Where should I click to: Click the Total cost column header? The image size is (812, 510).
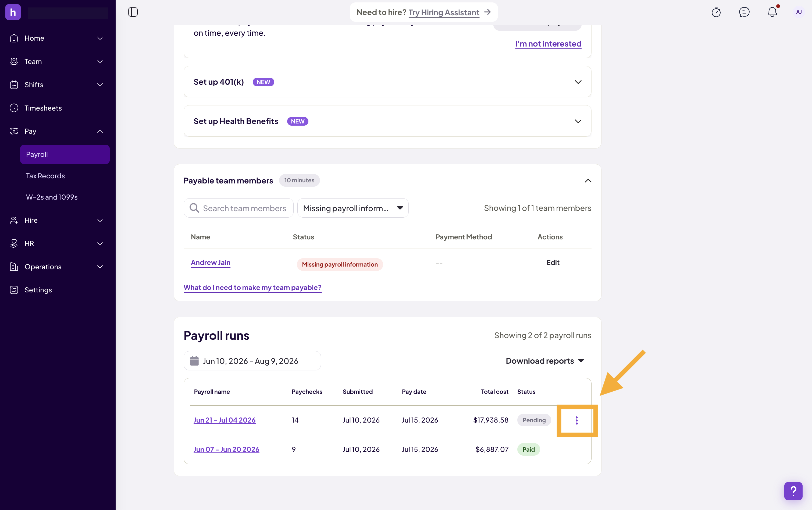[x=494, y=392]
